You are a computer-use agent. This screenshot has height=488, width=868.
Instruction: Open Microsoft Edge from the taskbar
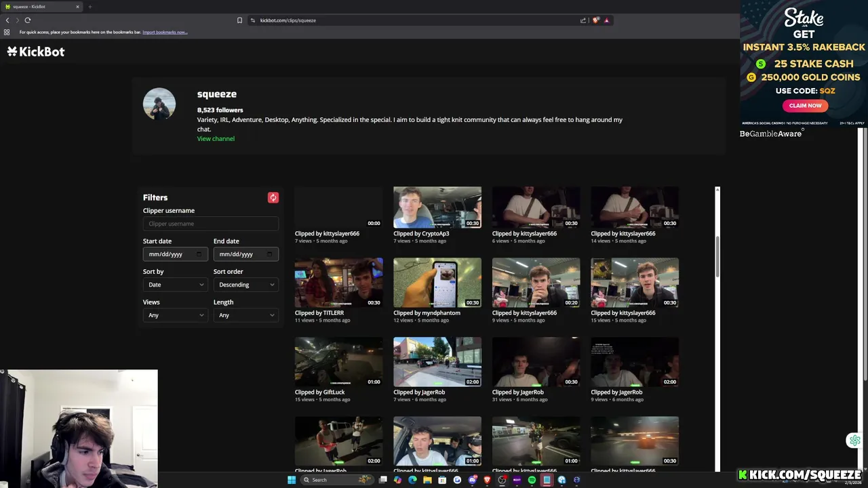pyautogui.click(x=412, y=480)
